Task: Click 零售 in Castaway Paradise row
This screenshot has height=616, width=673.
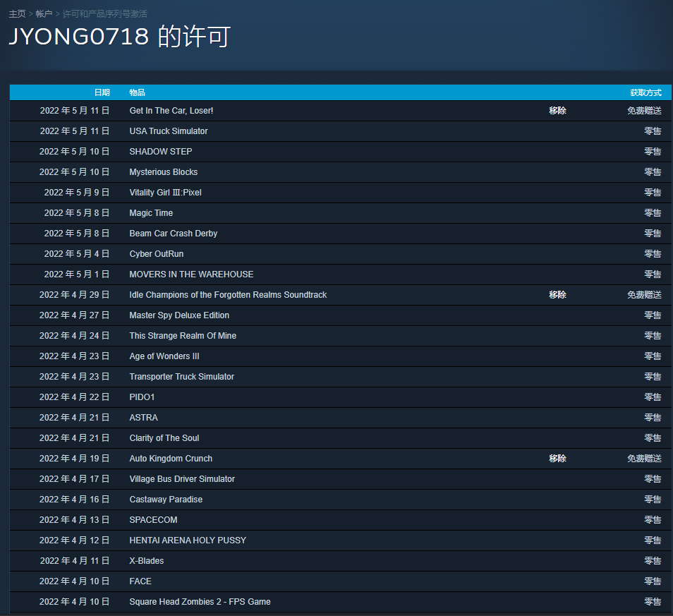Action: point(653,500)
